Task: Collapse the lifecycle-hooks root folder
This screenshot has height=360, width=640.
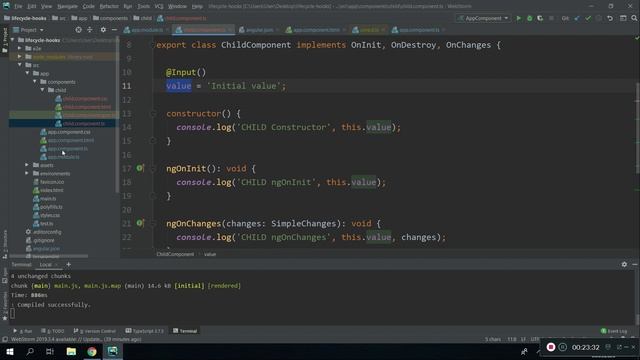Action: (13, 40)
